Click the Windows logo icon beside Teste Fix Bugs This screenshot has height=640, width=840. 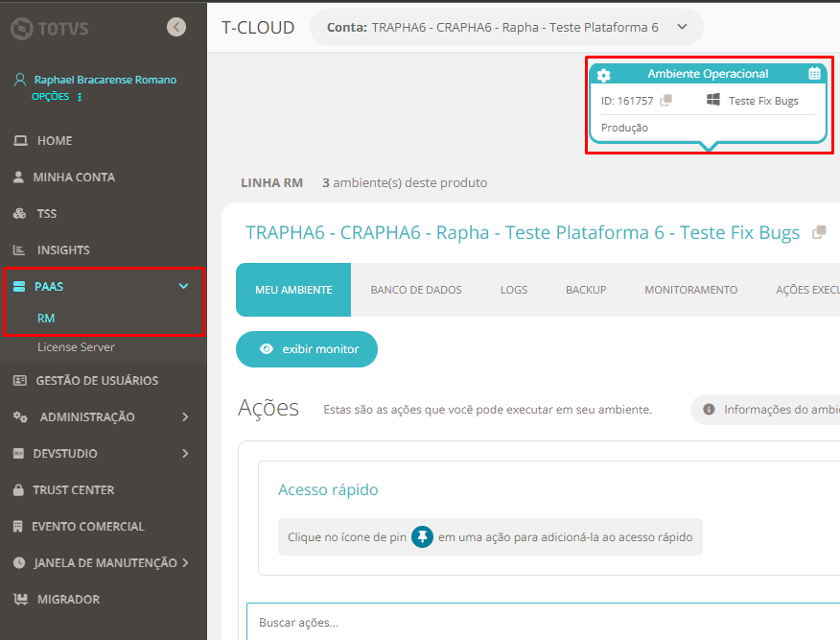point(713,100)
